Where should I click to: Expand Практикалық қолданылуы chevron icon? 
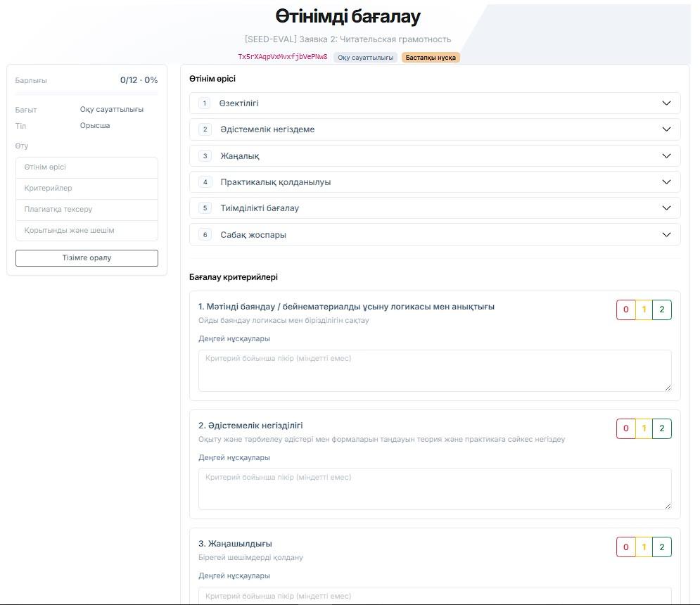[666, 181]
